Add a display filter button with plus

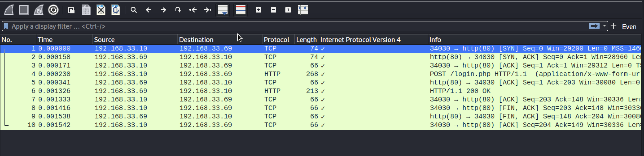pos(613,26)
